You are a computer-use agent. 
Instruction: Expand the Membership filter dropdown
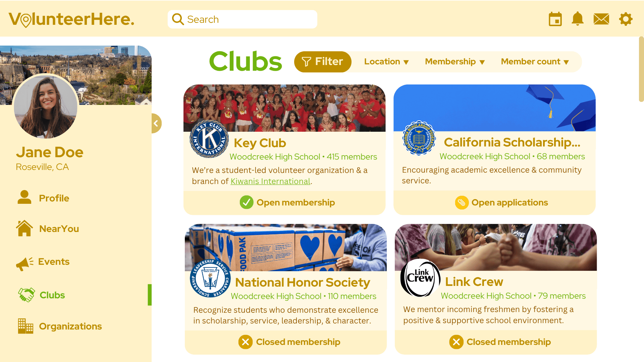coord(455,62)
